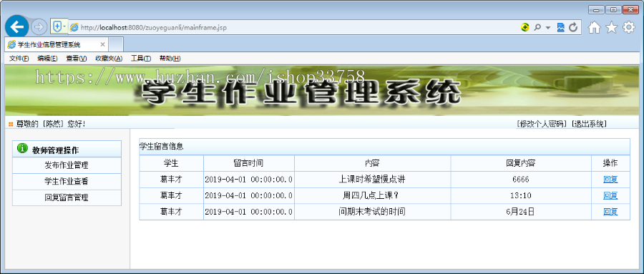Click the 内容 column header
This screenshot has height=274, width=644.
pos(373,163)
